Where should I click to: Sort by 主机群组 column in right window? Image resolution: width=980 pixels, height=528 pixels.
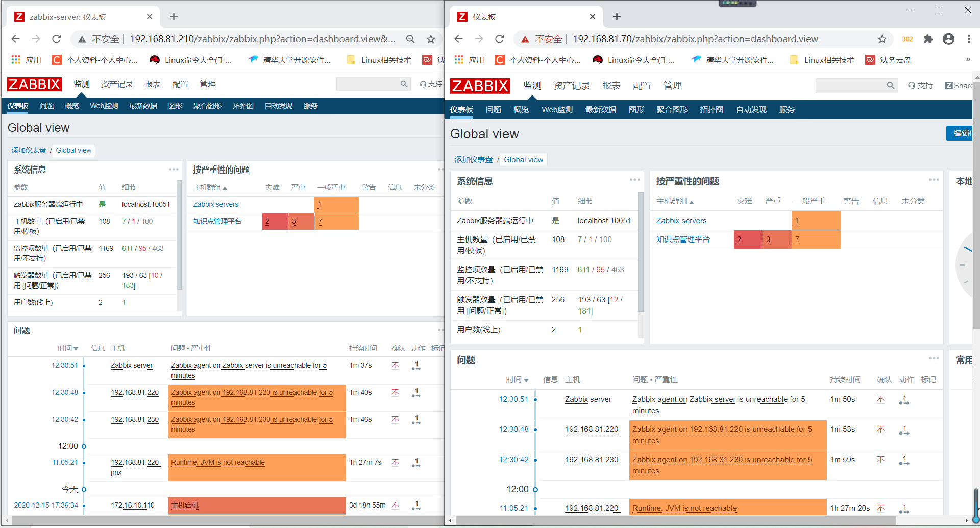tap(675, 201)
